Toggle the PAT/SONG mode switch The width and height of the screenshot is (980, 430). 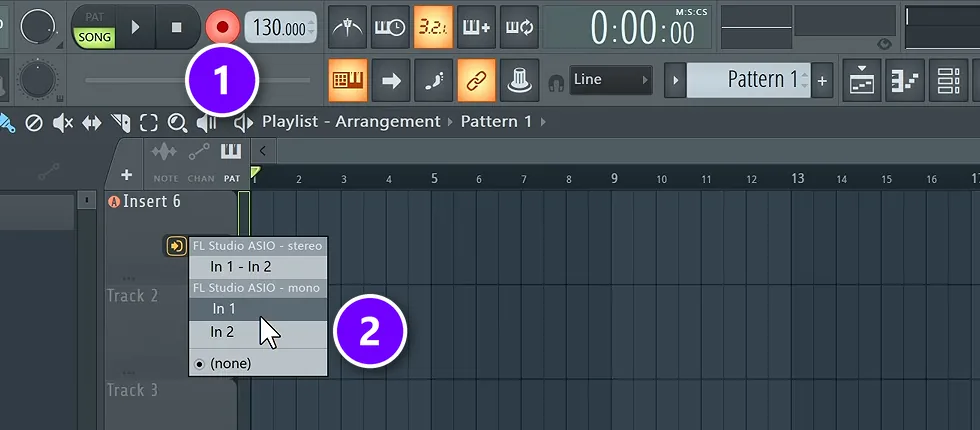click(94, 28)
